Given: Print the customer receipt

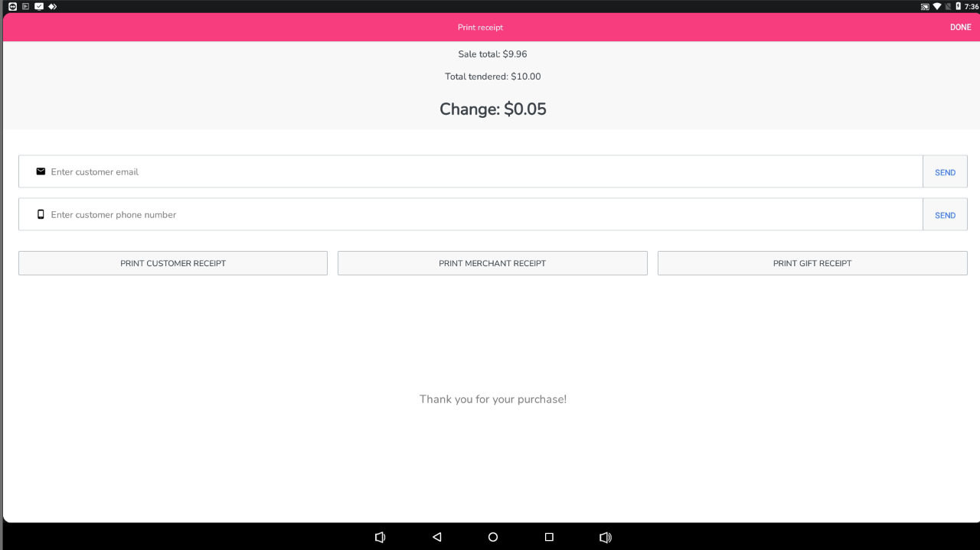Looking at the screenshot, I should [x=173, y=263].
